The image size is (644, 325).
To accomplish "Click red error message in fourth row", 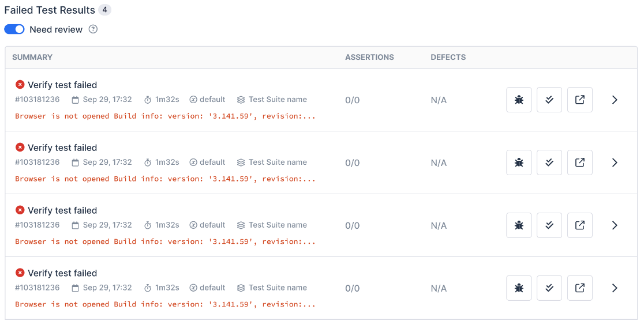I will pyautogui.click(x=165, y=304).
